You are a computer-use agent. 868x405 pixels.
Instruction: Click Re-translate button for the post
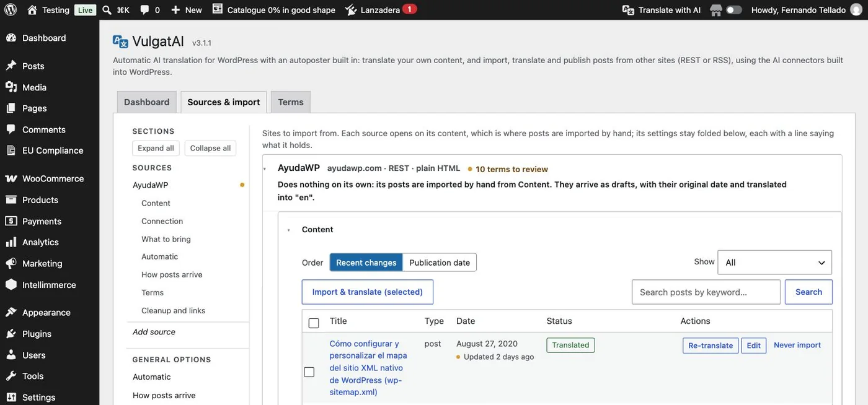tap(711, 346)
